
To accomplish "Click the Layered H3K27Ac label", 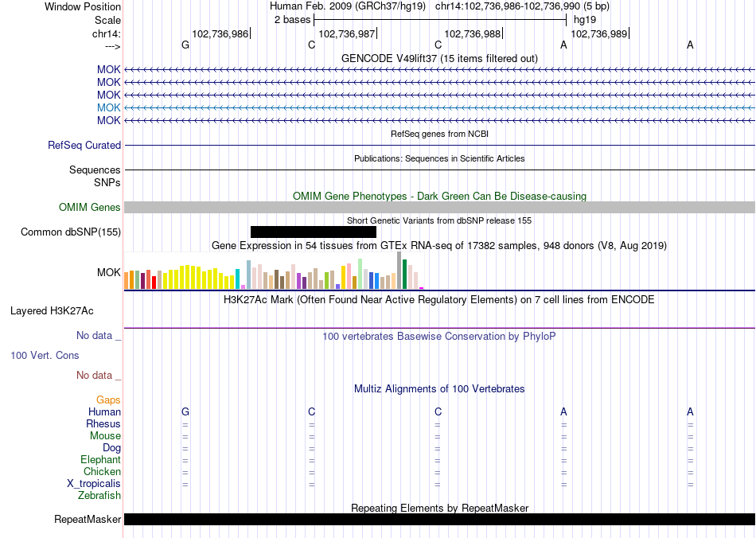I will (52, 311).
